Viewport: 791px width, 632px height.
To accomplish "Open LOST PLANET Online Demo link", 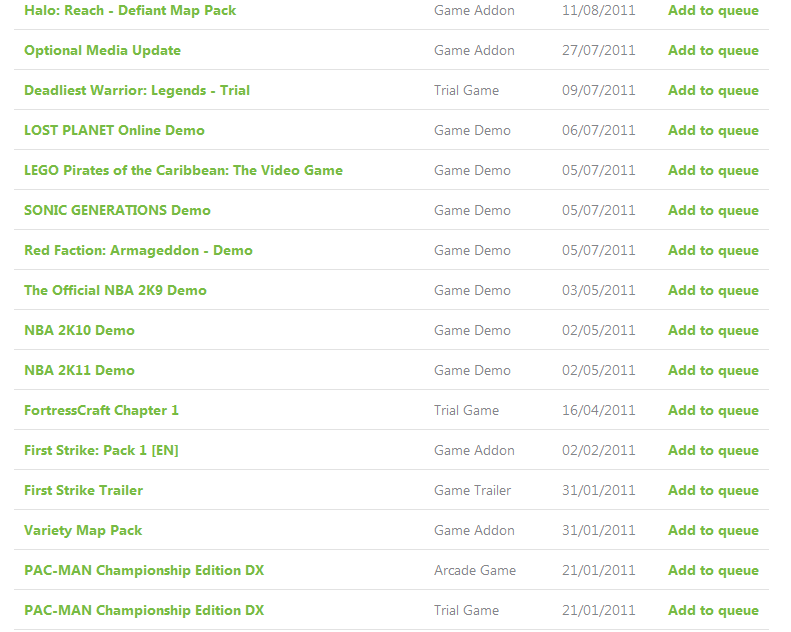I will [x=115, y=130].
